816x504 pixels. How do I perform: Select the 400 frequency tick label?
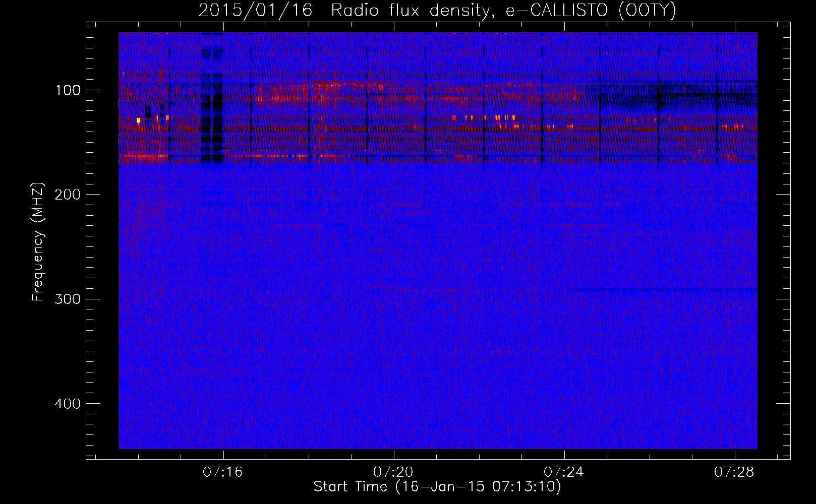coord(68,404)
